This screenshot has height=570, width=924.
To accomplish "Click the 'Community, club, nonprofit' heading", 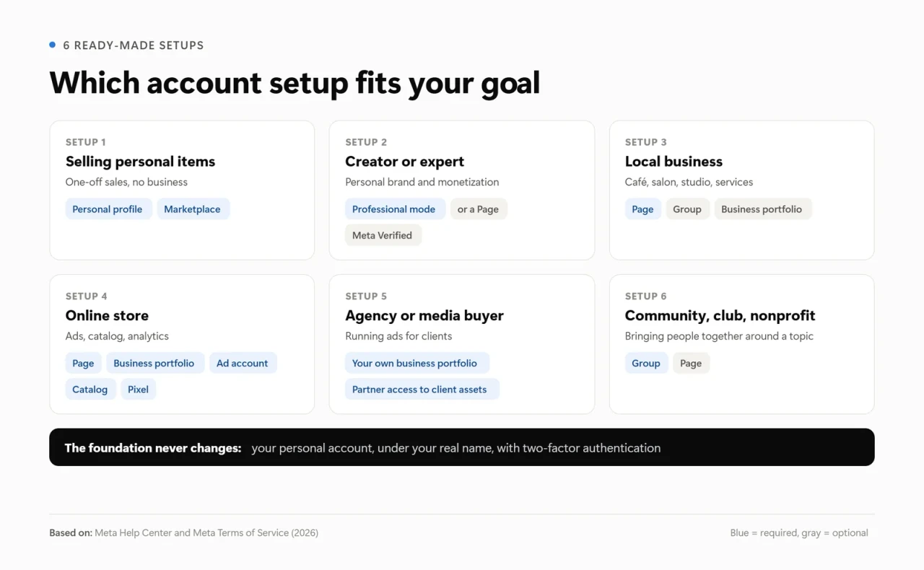I will (720, 315).
